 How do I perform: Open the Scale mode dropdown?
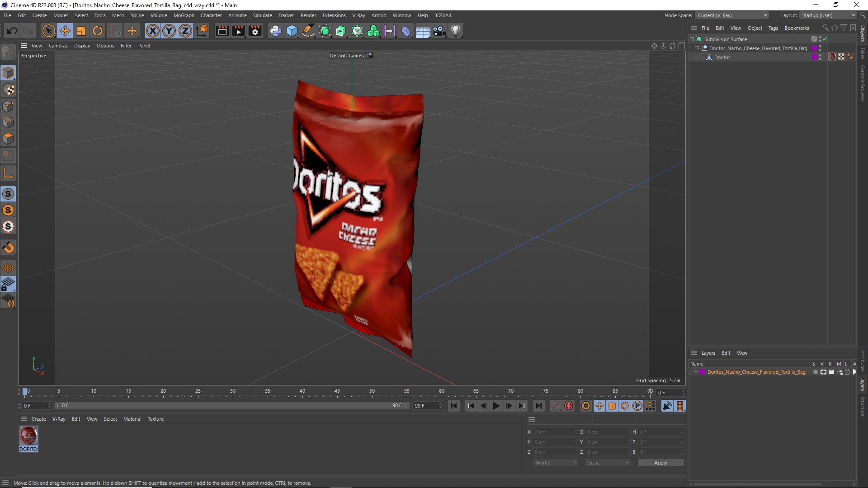point(608,463)
